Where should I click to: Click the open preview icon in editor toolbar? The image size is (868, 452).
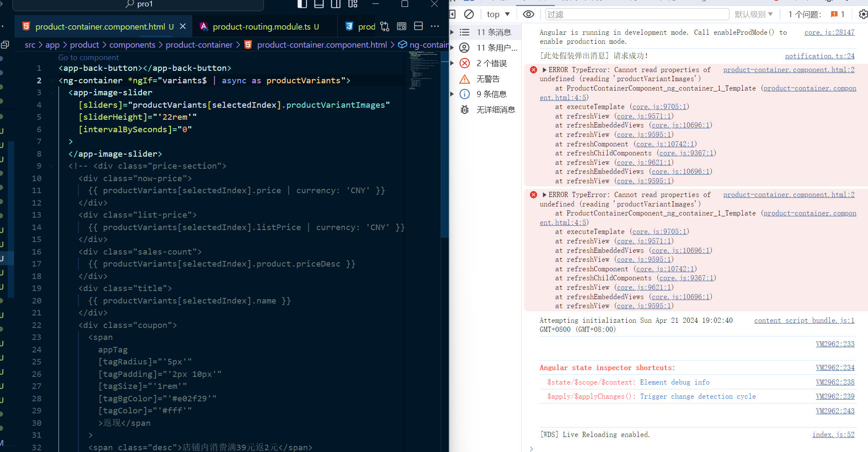click(x=402, y=26)
